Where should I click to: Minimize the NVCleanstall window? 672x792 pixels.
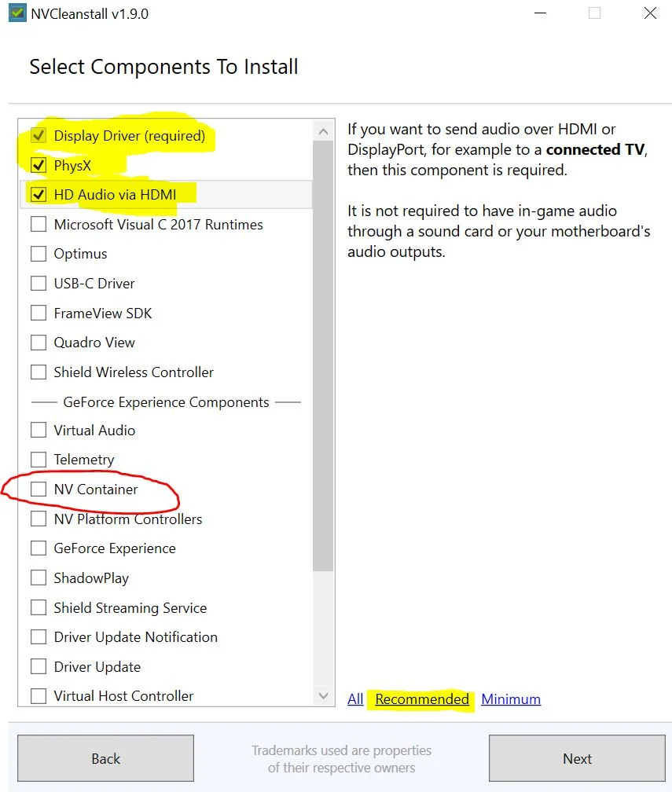pos(541,13)
